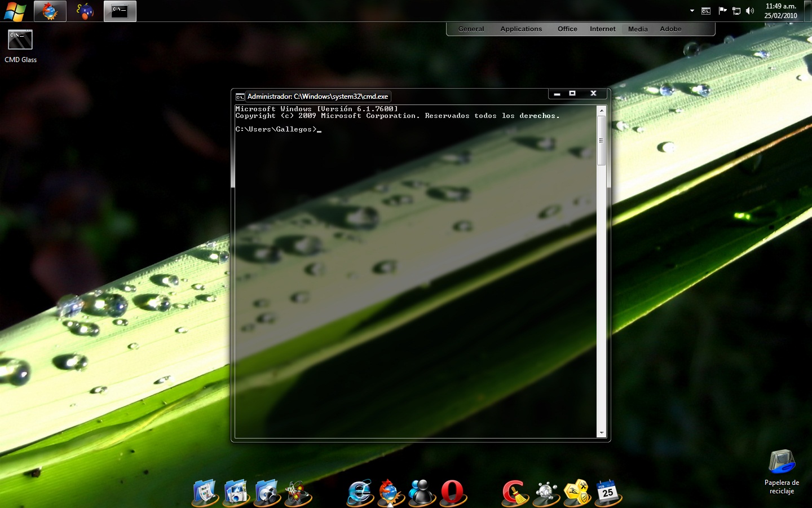
Task: Switch to Firefox in the taskbar
Action: click(50, 11)
